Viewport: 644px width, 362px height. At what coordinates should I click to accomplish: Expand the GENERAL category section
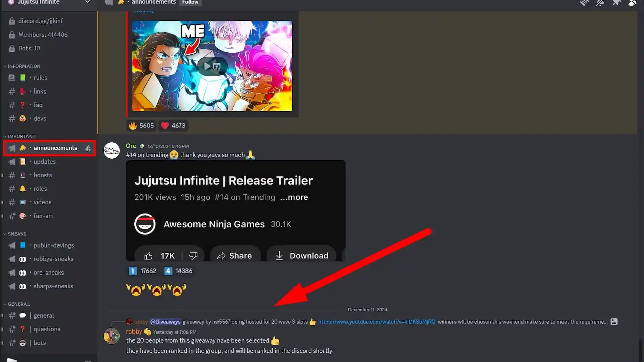coord(18,304)
